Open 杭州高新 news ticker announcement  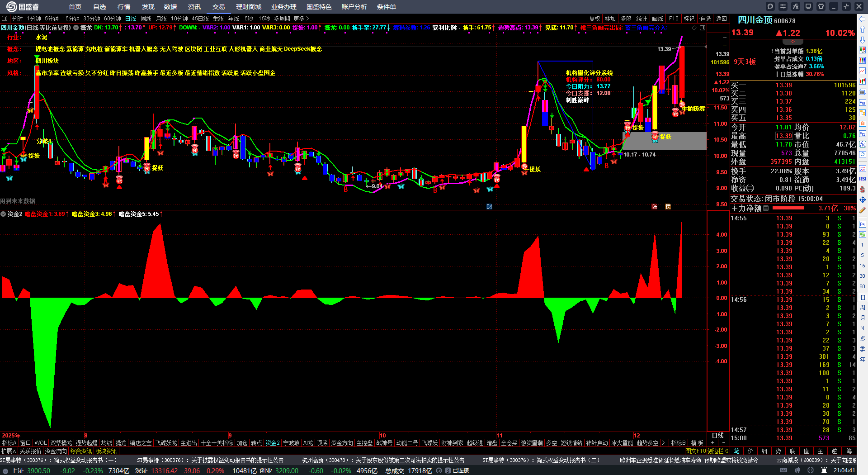coord(383,460)
